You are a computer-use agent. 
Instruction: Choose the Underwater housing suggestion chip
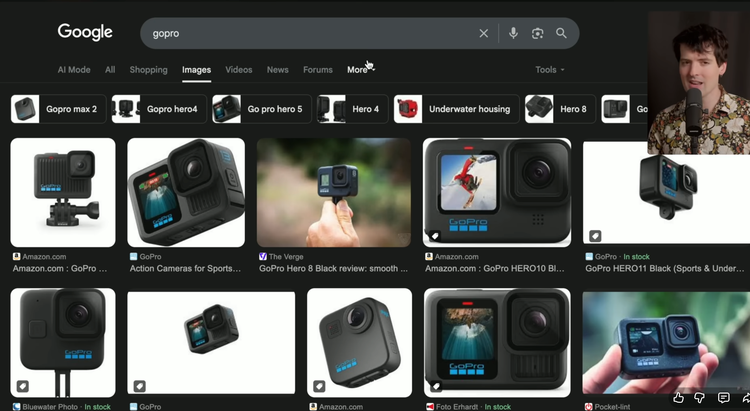point(456,109)
